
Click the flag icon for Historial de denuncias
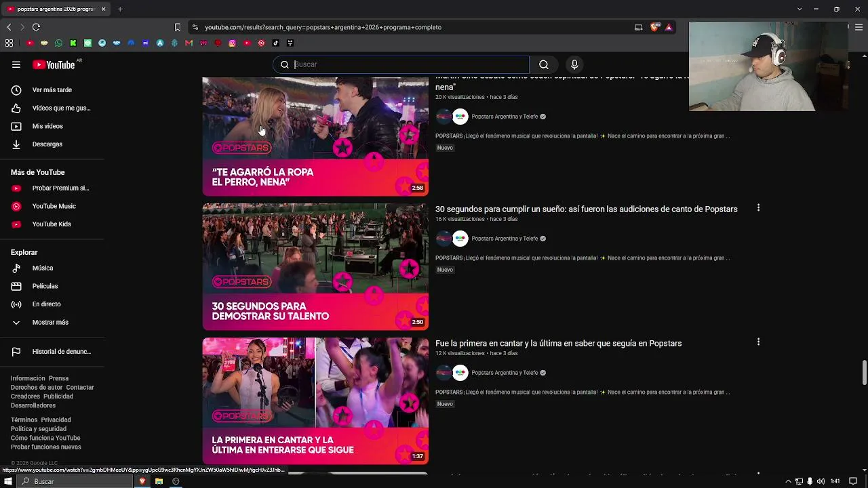point(16,352)
